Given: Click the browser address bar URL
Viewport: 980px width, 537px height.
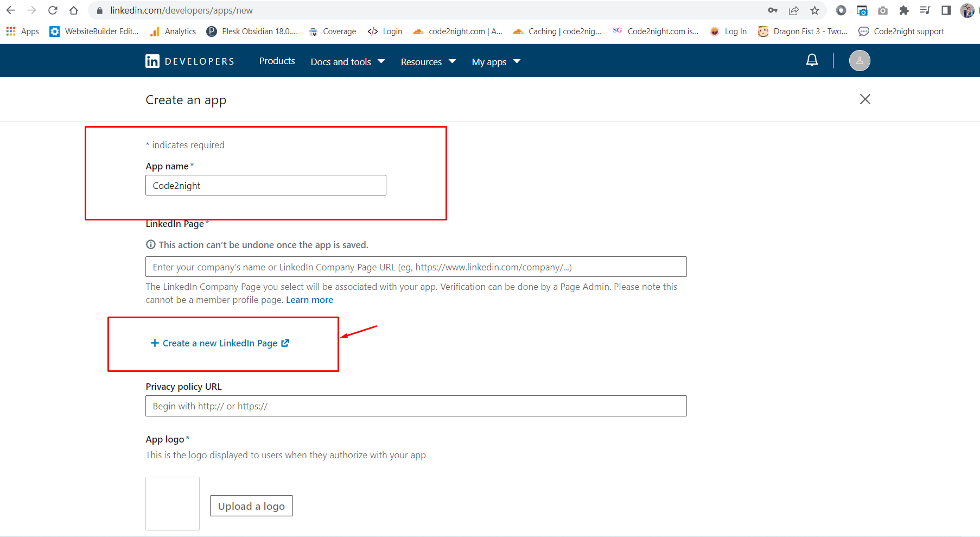Looking at the screenshot, I should click(181, 10).
